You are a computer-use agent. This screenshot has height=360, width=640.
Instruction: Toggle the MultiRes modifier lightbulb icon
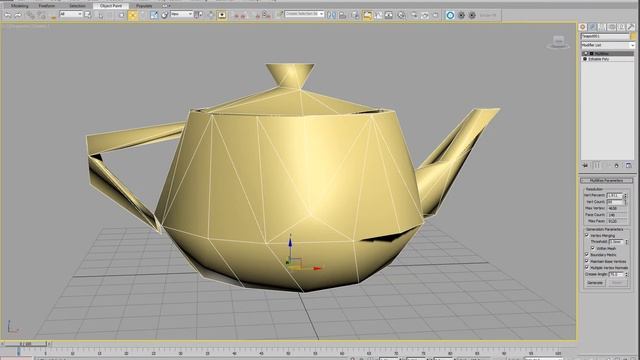pos(585,53)
